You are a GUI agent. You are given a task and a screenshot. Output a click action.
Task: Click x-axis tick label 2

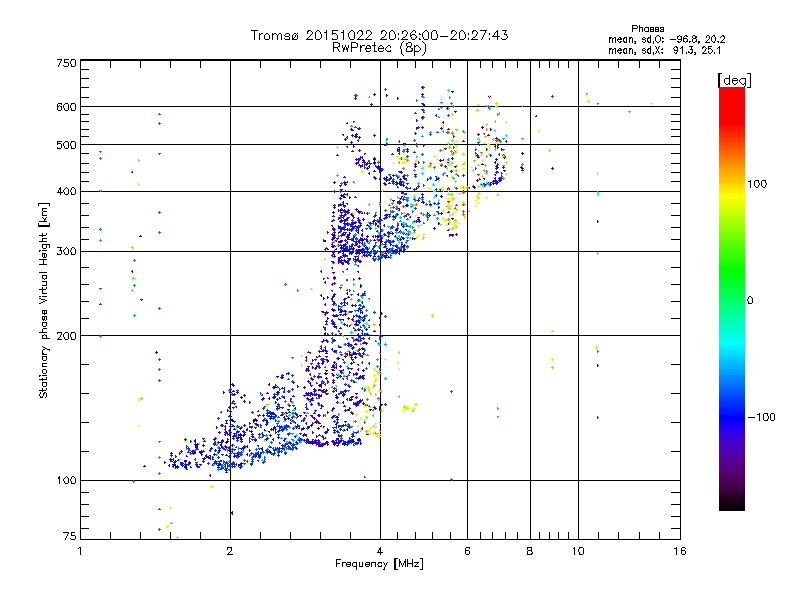click(x=230, y=551)
